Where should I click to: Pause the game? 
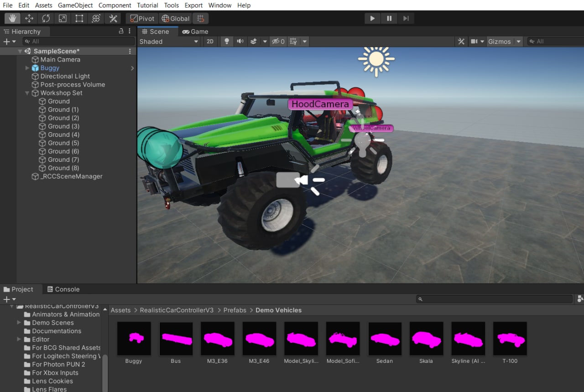coord(389,19)
